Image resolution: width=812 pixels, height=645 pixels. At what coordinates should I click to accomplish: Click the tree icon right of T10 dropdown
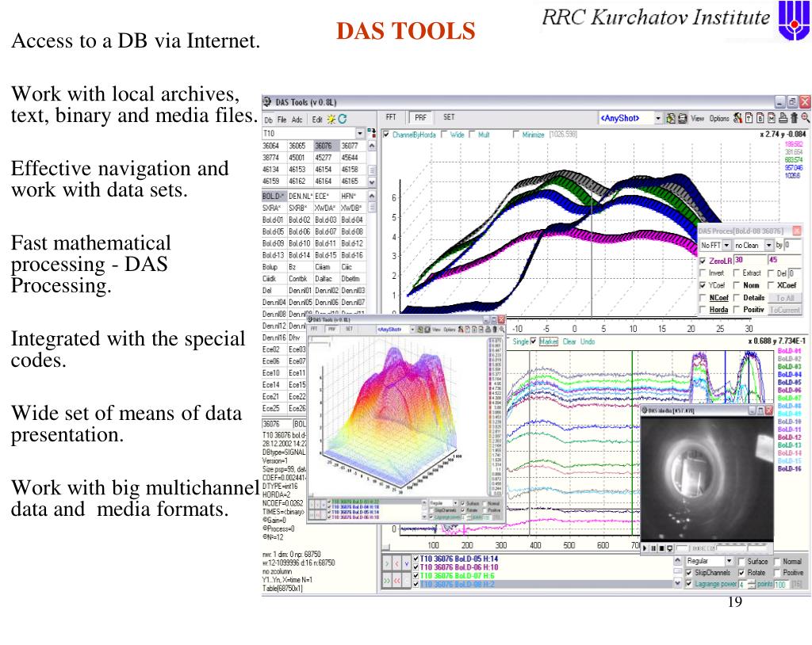pos(371,133)
